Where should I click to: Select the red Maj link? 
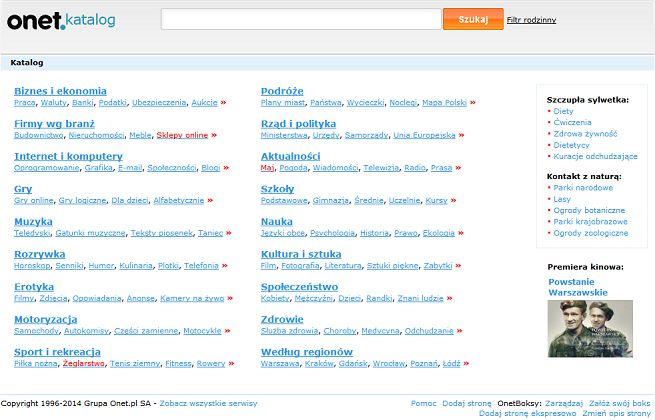pyautogui.click(x=267, y=168)
